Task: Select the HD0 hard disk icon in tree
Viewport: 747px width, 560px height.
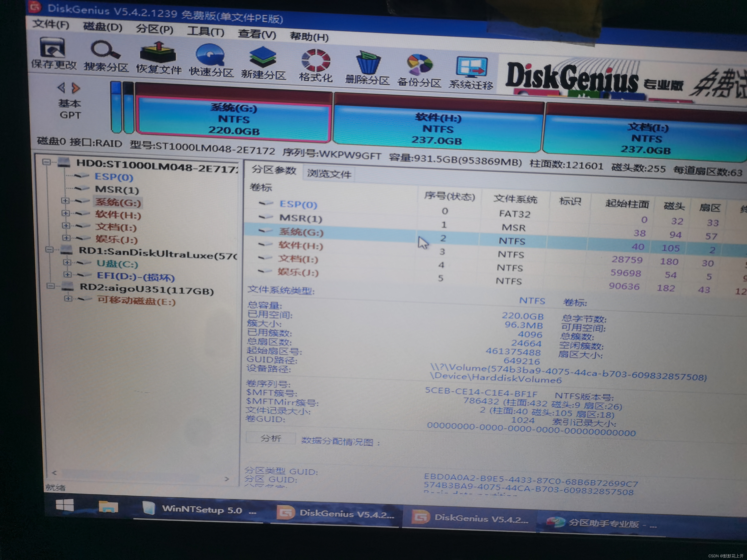Action: pyautogui.click(x=64, y=162)
